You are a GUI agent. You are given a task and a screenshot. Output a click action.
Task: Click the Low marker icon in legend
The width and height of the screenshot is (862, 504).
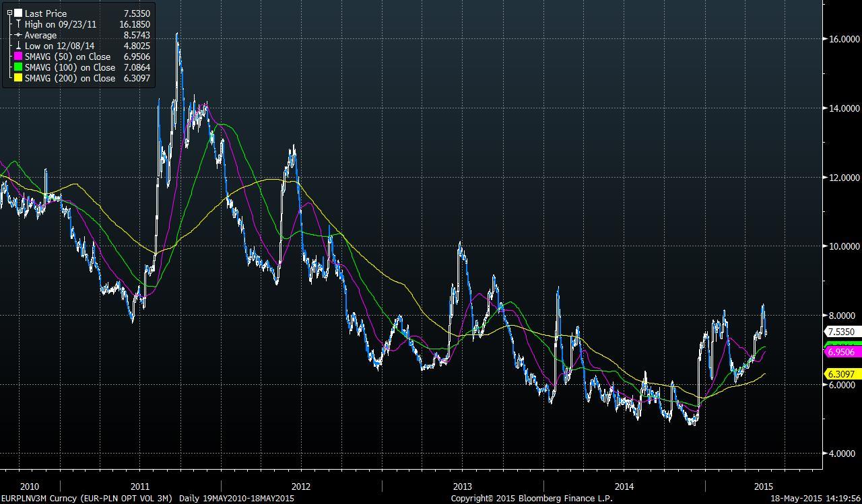click(x=18, y=46)
